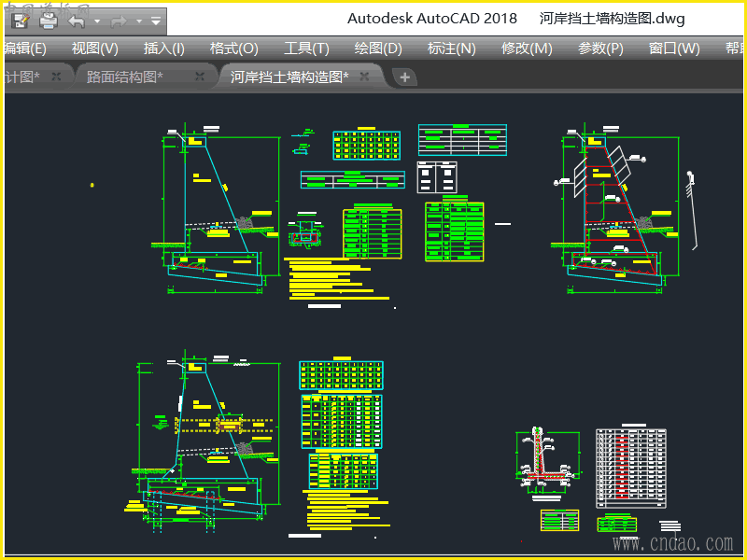Expand the Redo history dropdown arrow
The image size is (747, 560).
(138, 21)
